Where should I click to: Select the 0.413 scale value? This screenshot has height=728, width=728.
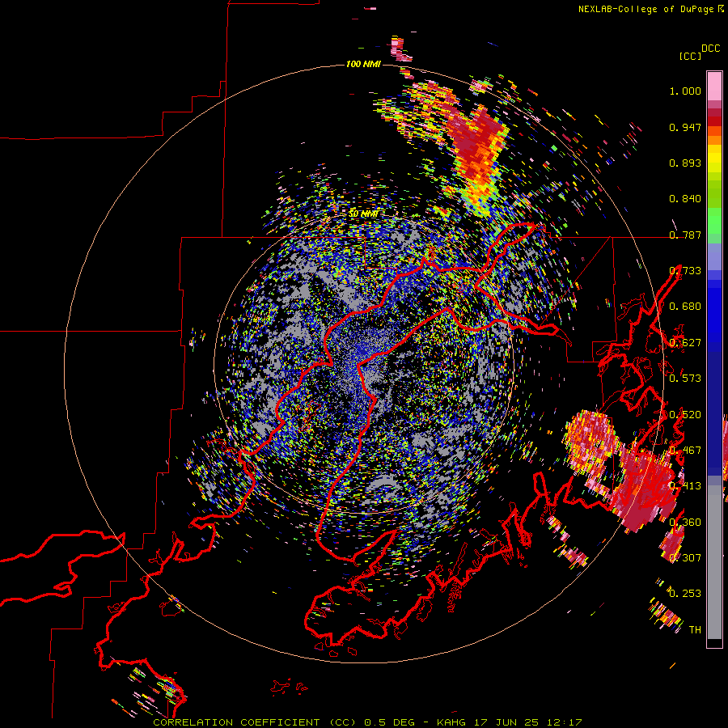[685, 486]
